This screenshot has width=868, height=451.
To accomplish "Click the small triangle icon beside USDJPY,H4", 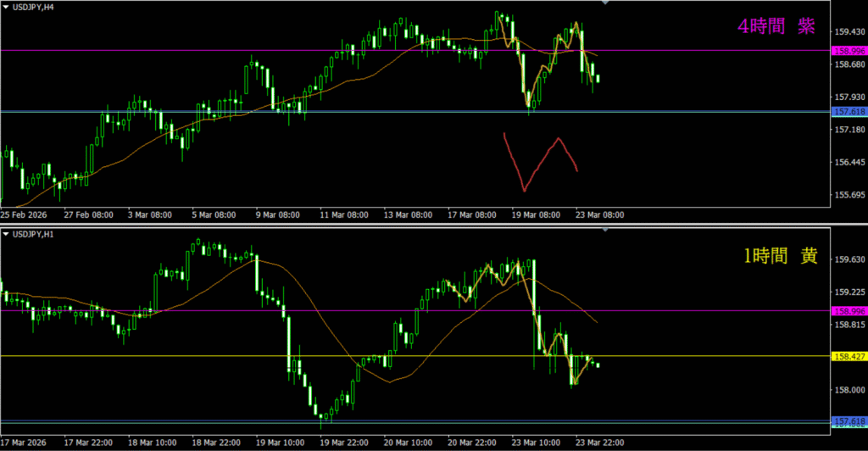I will 5,5.
